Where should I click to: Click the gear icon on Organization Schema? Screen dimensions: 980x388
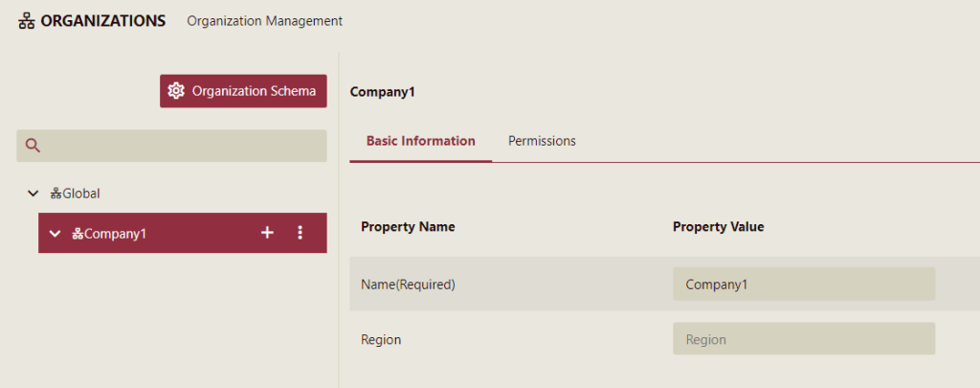[176, 91]
